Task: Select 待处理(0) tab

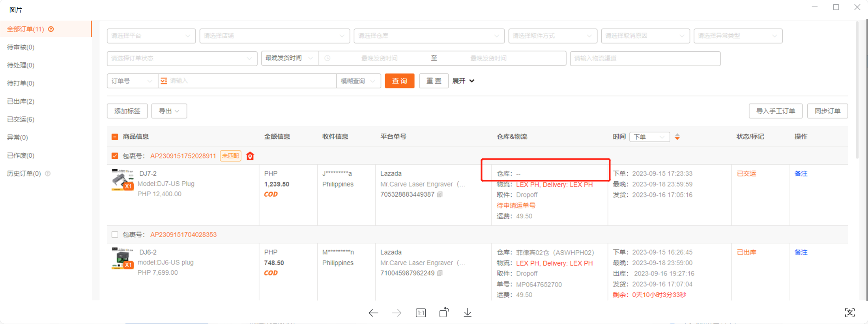Action: (x=21, y=65)
